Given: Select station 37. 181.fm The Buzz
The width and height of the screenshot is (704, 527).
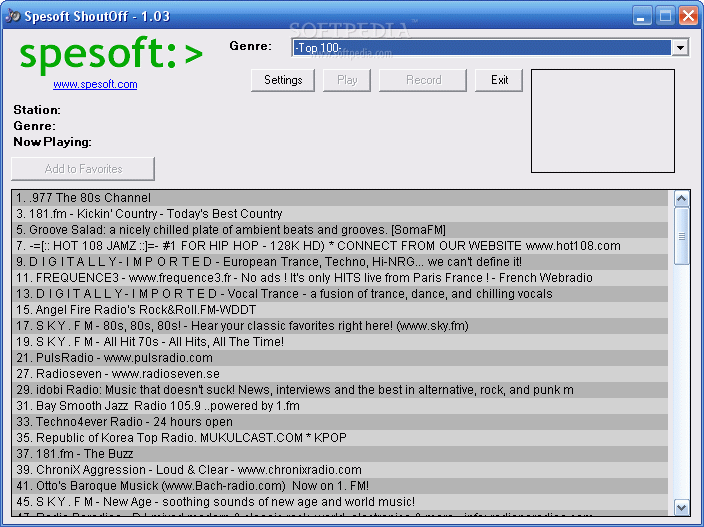Looking at the screenshot, I should (340, 454).
